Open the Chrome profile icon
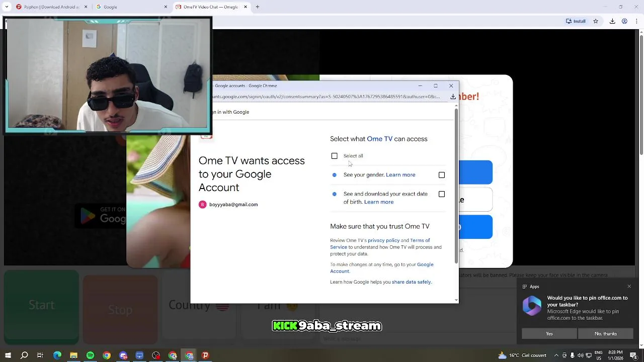 624,21
